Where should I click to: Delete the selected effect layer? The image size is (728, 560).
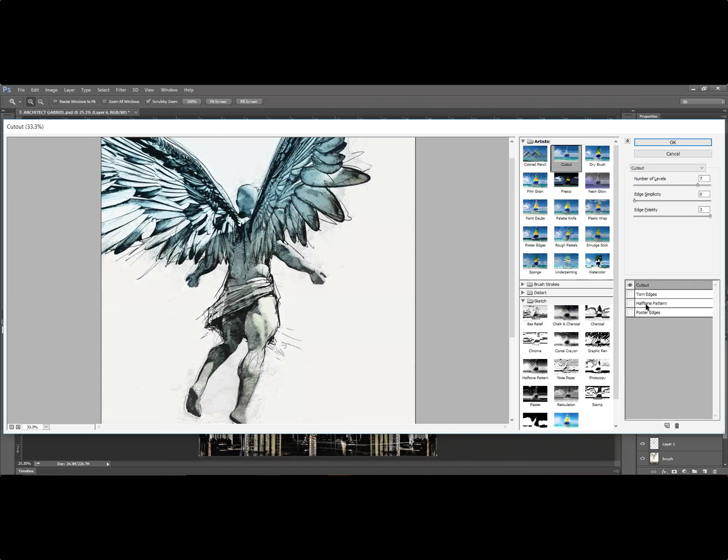tap(676, 426)
